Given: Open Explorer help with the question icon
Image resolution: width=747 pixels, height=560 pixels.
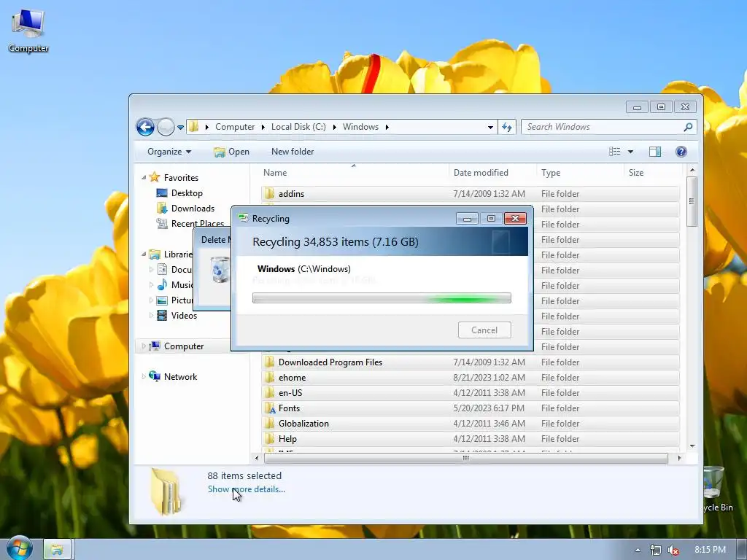Looking at the screenshot, I should 681,152.
